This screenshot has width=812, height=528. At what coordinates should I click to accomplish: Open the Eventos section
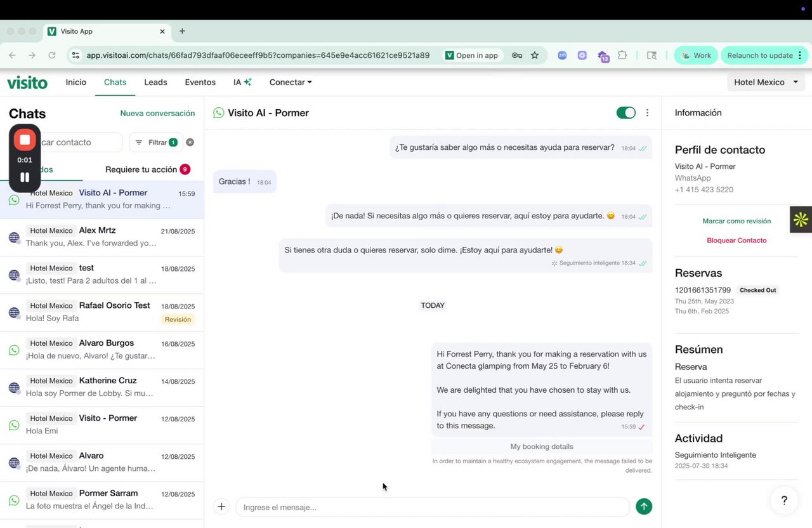click(200, 82)
